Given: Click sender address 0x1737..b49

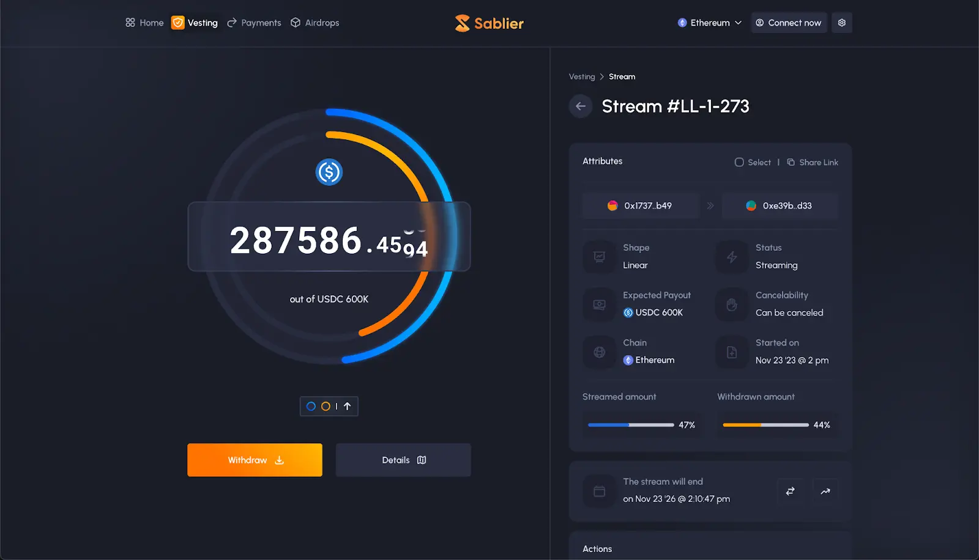Looking at the screenshot, I should [641, 206].
